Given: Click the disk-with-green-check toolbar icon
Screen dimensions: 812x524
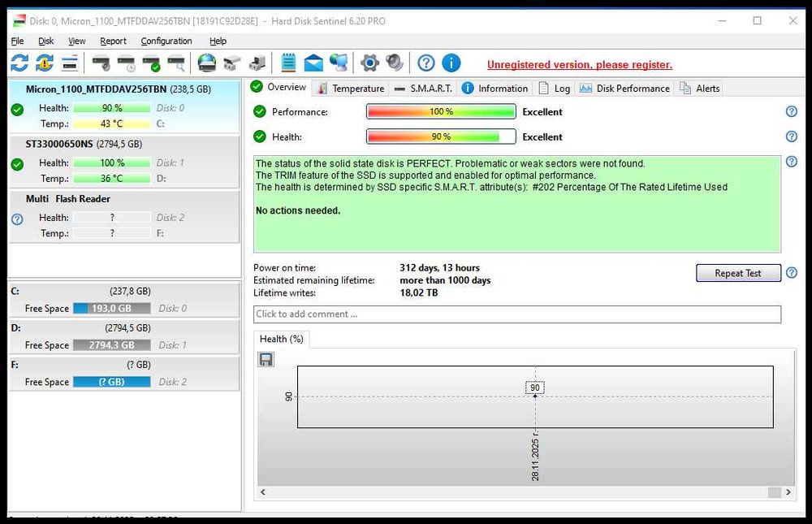Looking at the screenshot, I should (x=151, y=63).
